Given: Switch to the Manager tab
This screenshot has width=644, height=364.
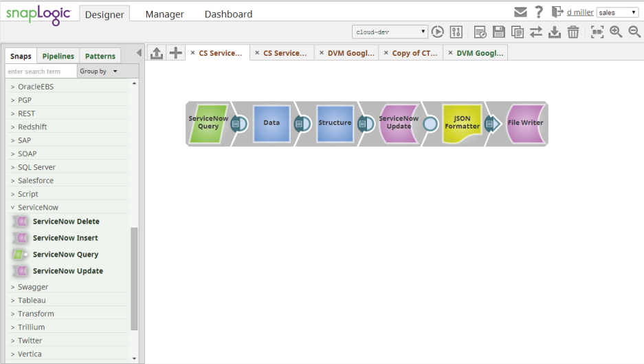Looking at the screenshot, I should [165, 14].
